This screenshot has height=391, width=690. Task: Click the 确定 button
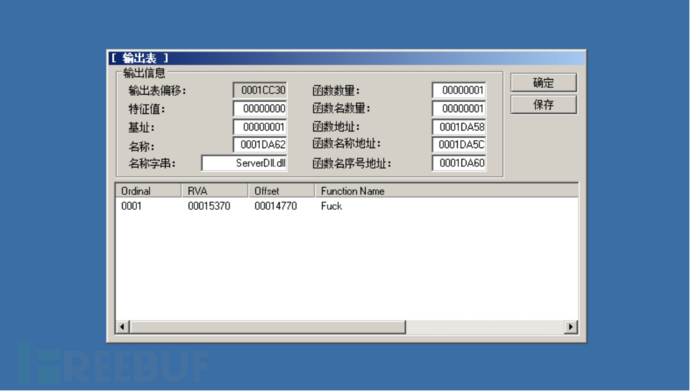[x=543, y=83]
